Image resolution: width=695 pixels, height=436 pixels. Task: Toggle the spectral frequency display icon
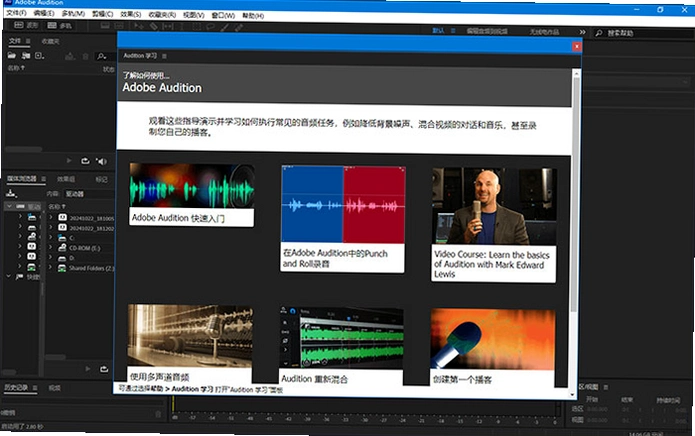pyautogui.click(x=105, y=26)
